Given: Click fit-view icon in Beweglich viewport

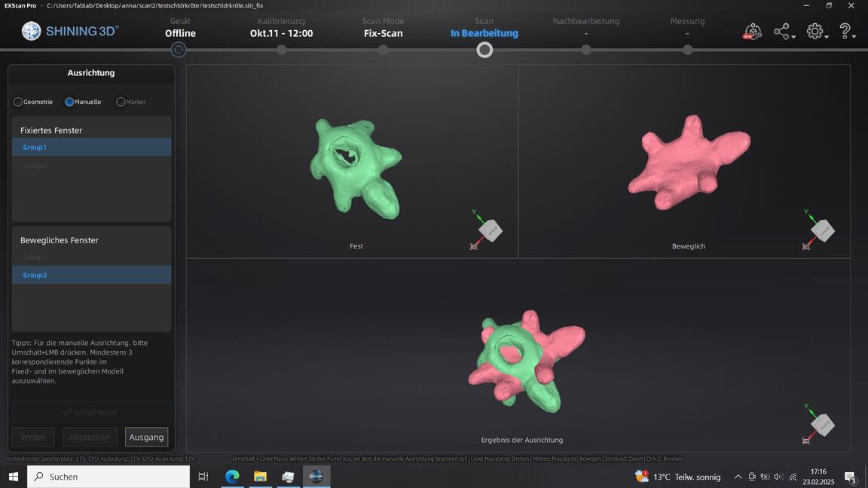Looking at the screenshot, I should (805, 247).
